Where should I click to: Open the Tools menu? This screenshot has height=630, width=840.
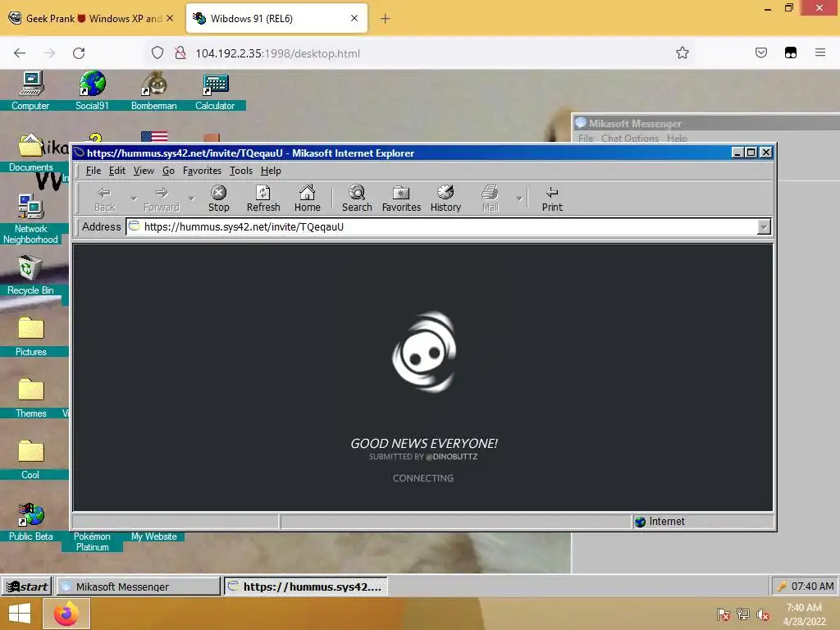241,171
